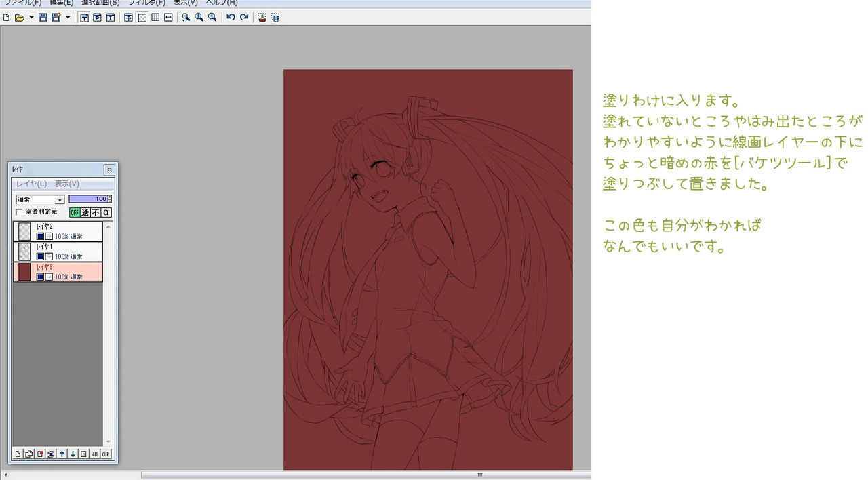The height and width of the screenshot is (480, 868).
Task: Save the file with floppy icon
Action: [43, 18]
